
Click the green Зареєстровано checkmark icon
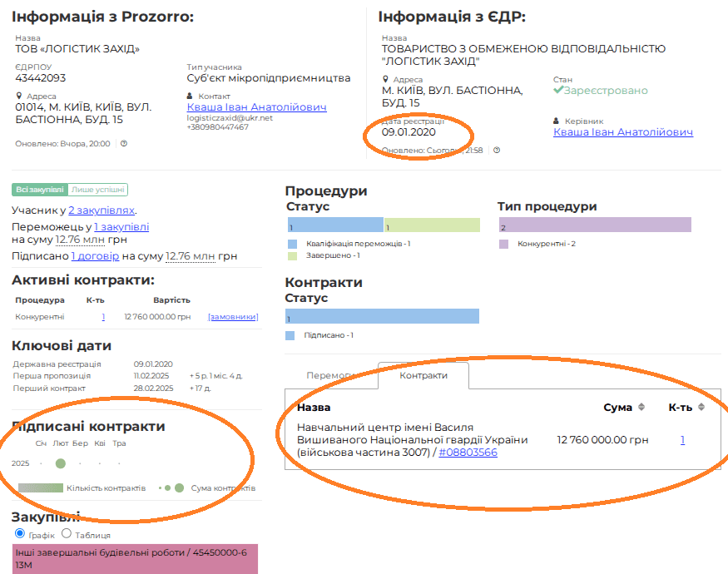[558, 90]
